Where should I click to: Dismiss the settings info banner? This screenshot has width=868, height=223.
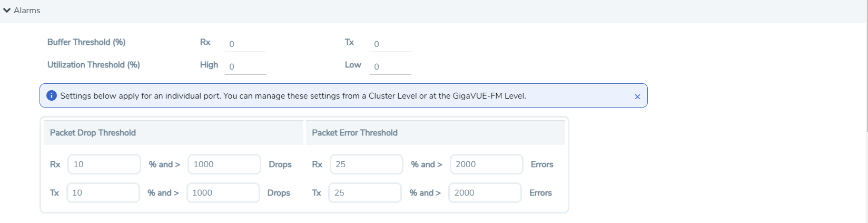(x=637, y=96)
